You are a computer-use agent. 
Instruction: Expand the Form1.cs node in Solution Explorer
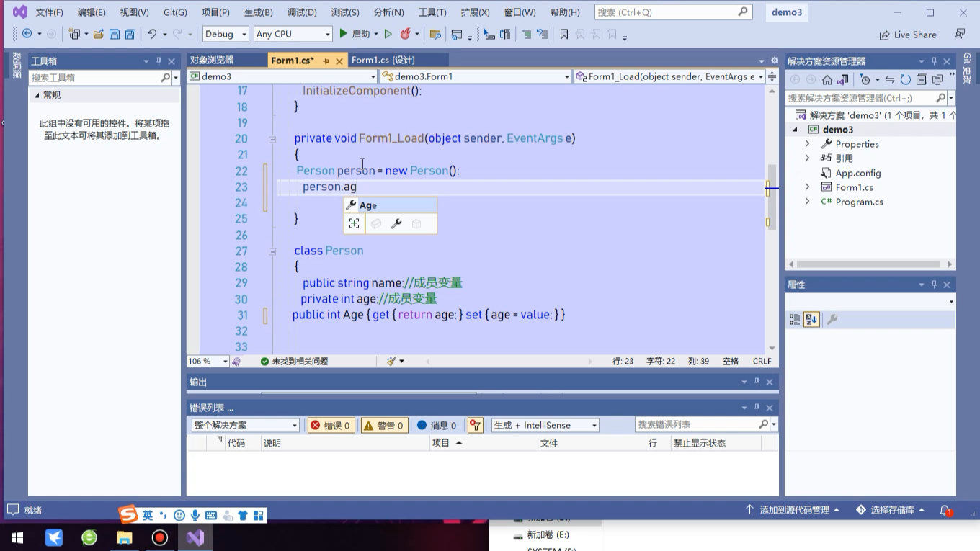[x=807, y=187]
